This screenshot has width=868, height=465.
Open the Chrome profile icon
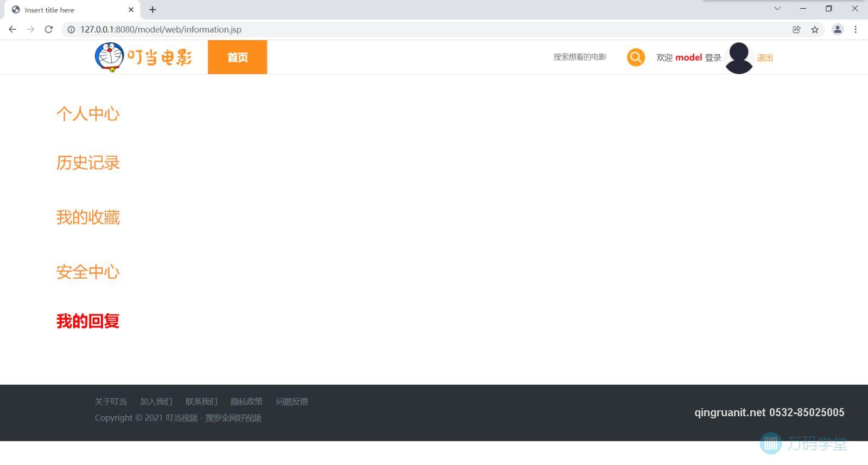coord(838,30)
